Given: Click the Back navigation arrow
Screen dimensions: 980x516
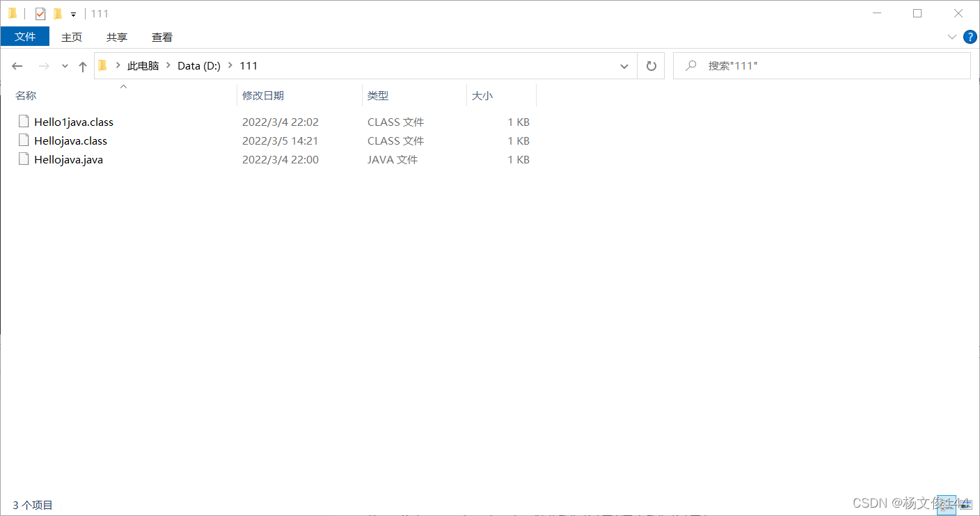Looking at the screenshot, I should 17,66.
